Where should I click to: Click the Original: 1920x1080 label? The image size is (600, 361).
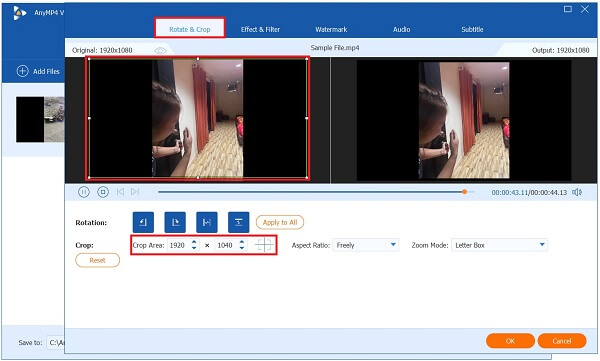(102, 50)
